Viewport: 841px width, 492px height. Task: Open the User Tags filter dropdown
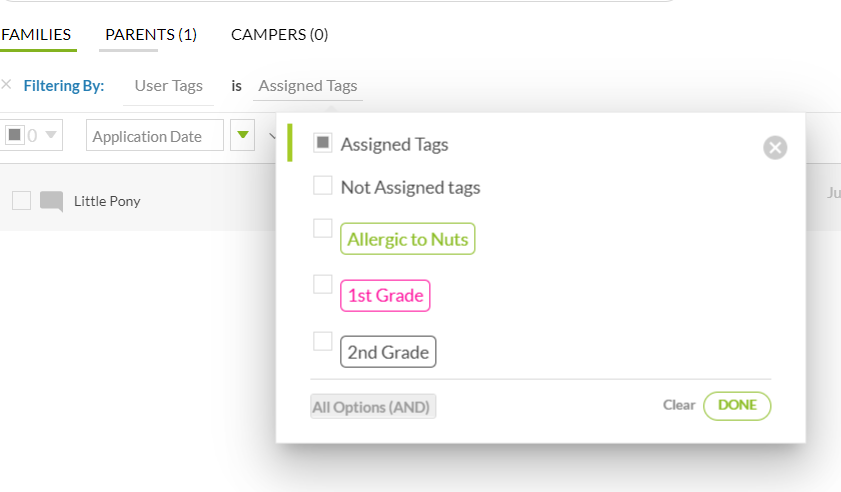(x=168, y=86)
